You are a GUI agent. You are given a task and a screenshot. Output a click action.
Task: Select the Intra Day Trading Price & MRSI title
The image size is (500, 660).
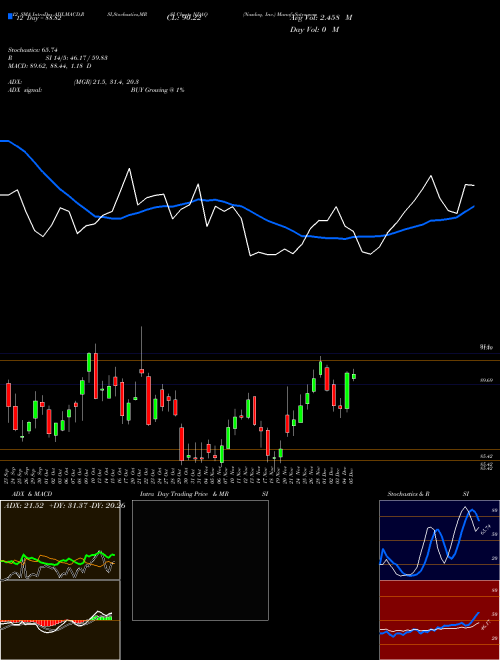pyautogui.click(x=204, y=494)
